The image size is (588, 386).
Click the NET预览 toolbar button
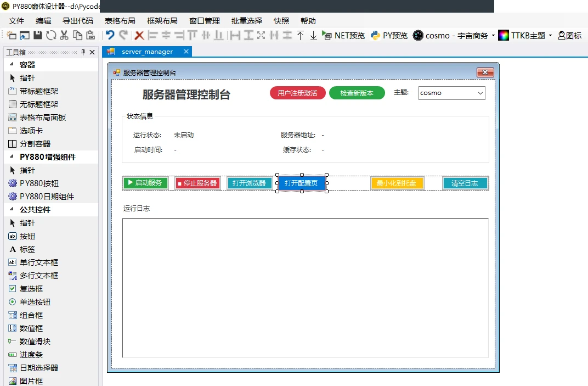click(343, 35)
